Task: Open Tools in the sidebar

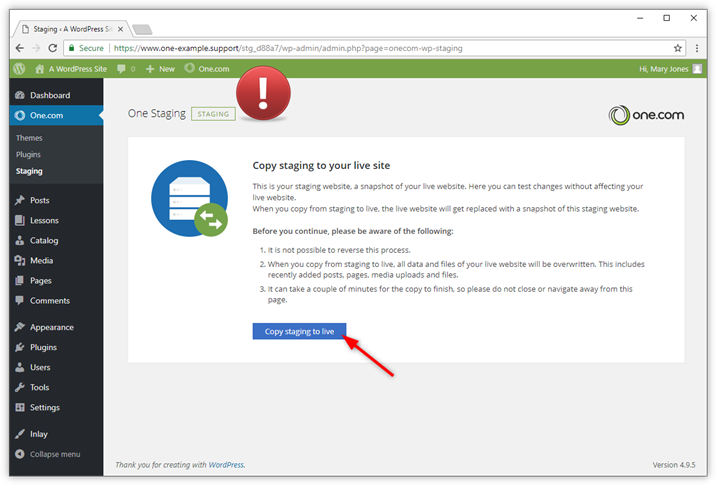Action: pyautogui.click(x=56, y=388)
